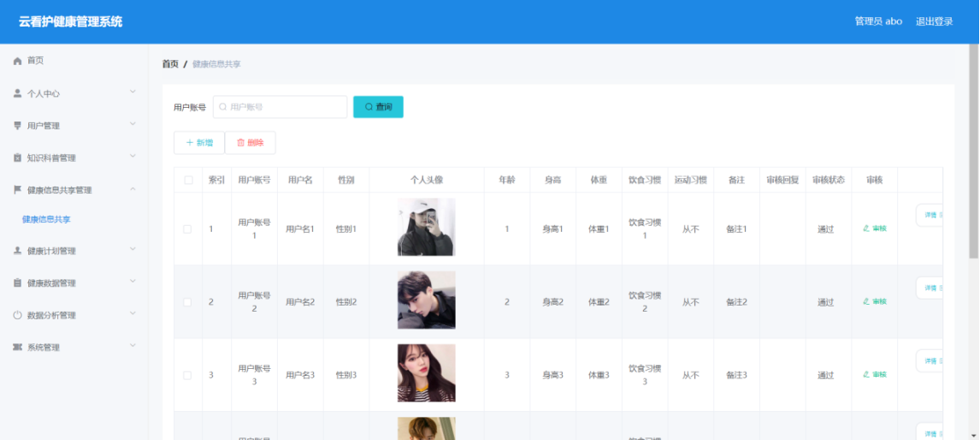This screenshot has width=980, height=440.
Task: Click 审核 in row 用户名1
Action: (x=874, y=229)
